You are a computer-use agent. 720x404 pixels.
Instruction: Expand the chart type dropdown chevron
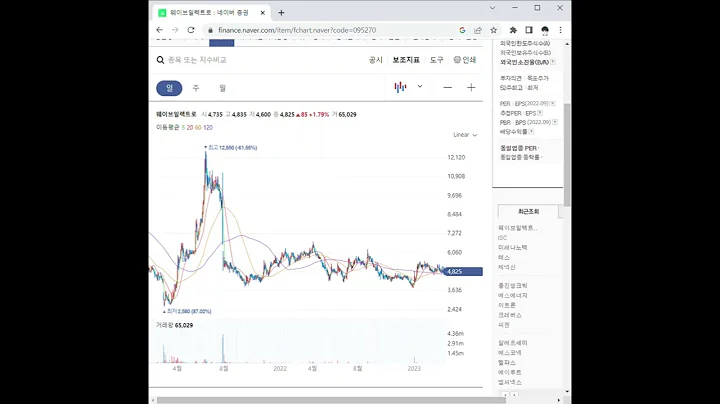[x=420, y=86]
